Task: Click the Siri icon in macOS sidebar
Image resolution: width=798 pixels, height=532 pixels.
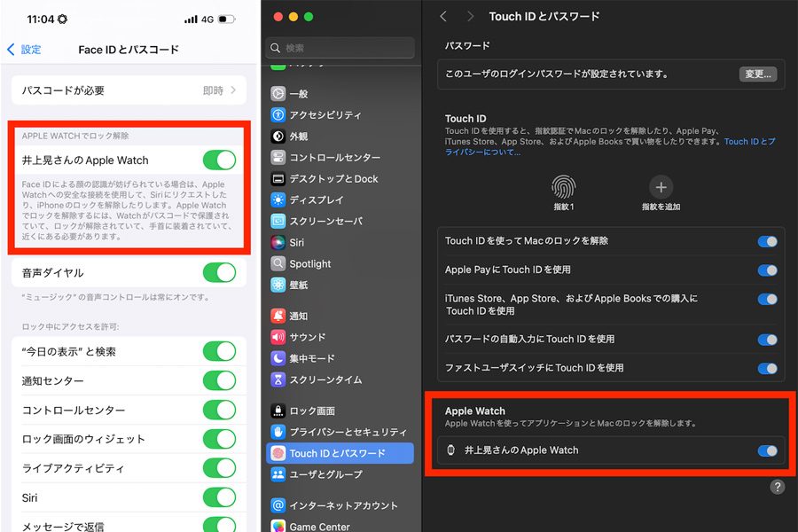Action: 278,242
